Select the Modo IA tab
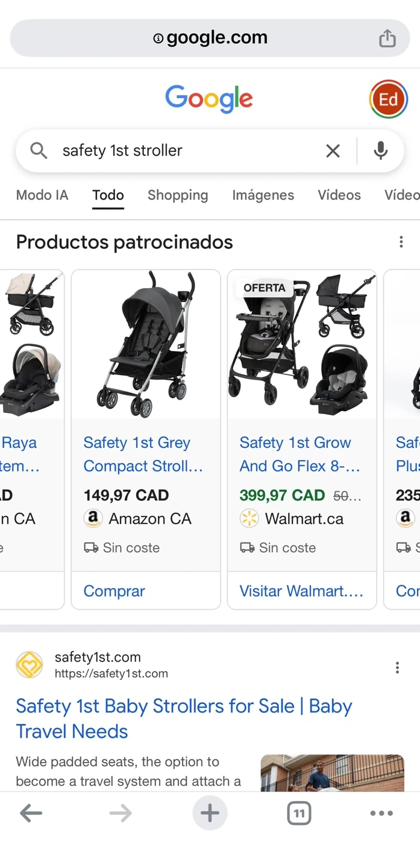This screenshot has width=420, height=868. tap(42, 195)
